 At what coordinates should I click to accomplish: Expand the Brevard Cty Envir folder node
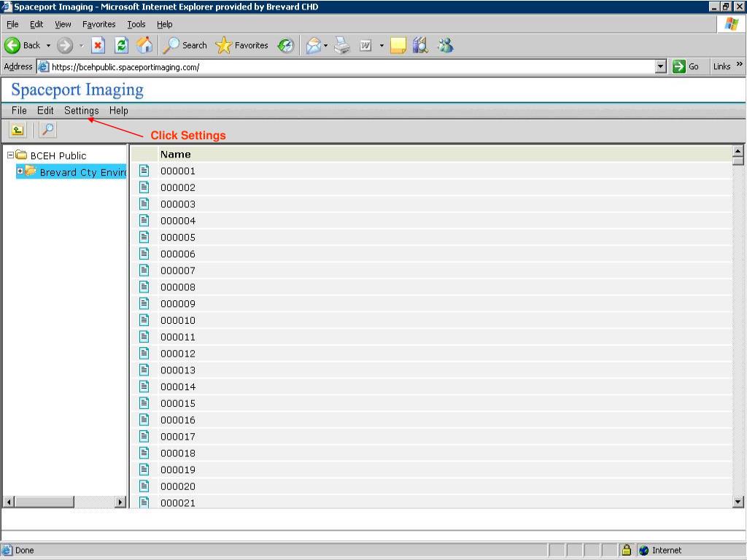tap(20, 171)
